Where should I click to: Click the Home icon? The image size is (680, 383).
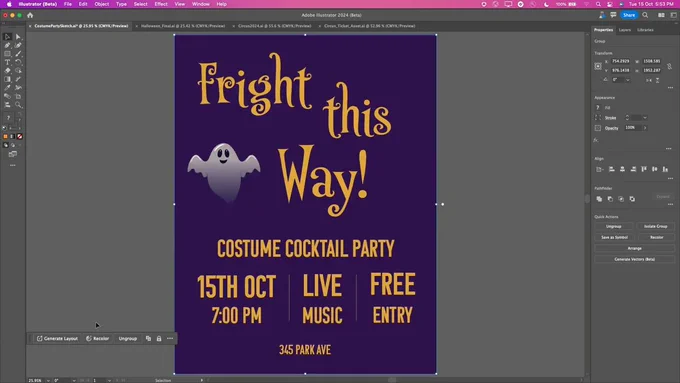point(30,15)
